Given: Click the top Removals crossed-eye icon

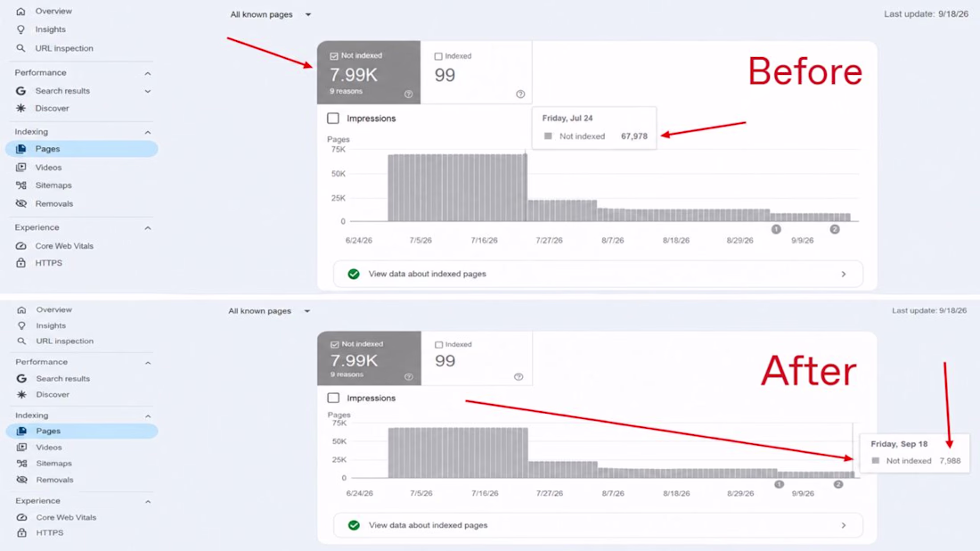Looking at the screenshot, I should [x=21, y=203].
